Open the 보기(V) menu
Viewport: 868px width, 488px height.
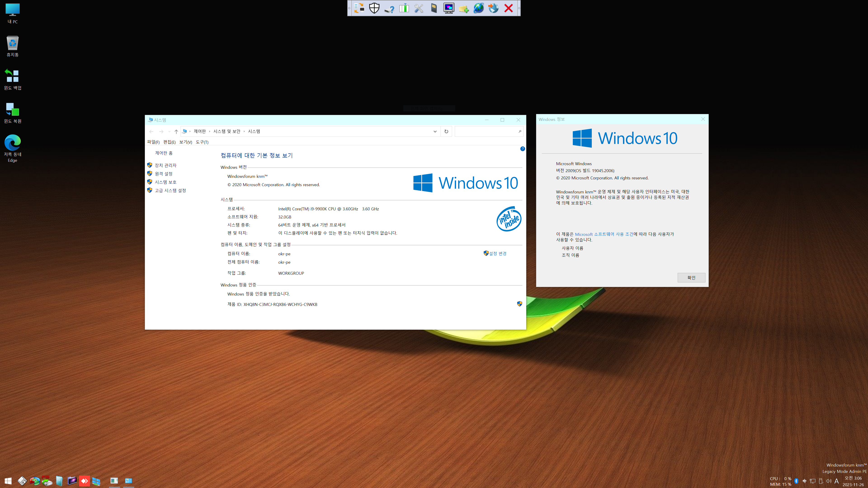point(186,142)
